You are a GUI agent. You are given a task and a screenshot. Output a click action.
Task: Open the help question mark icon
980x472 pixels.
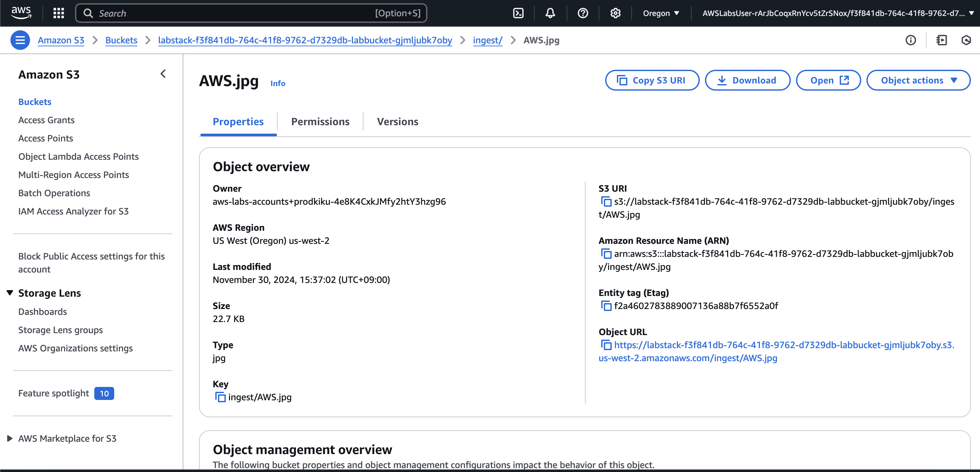(582, 13)
